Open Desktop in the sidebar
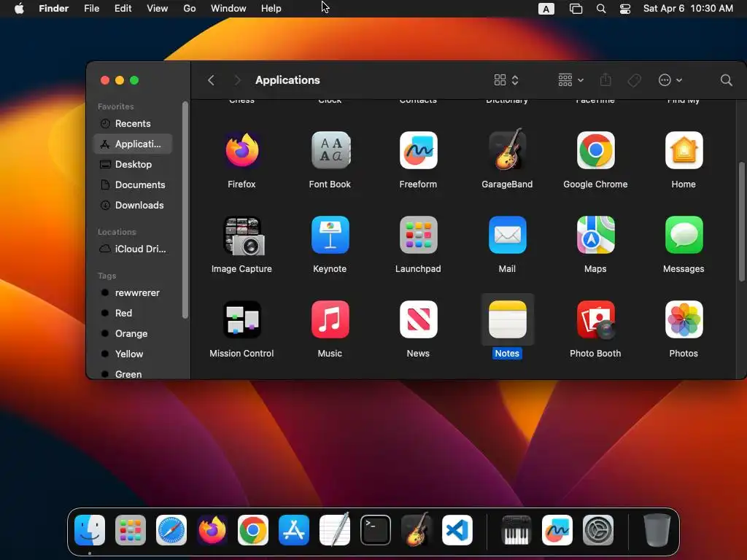 [x=133, y=164]
